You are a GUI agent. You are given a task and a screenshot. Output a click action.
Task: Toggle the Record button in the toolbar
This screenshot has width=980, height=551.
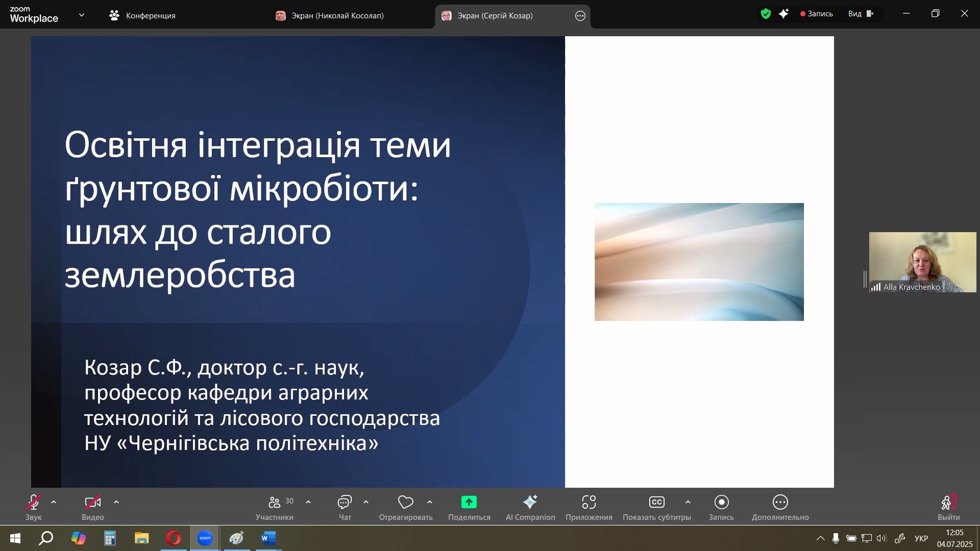721,503
